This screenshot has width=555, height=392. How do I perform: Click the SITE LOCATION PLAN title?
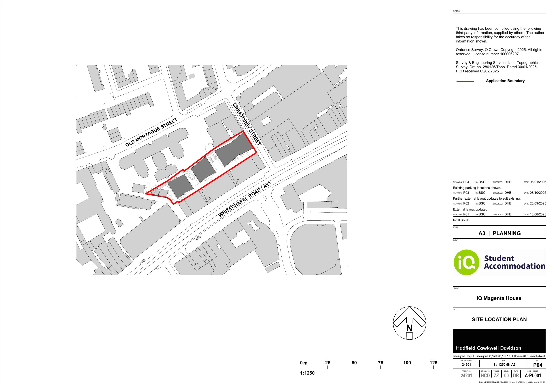click(x=499, y=319)
